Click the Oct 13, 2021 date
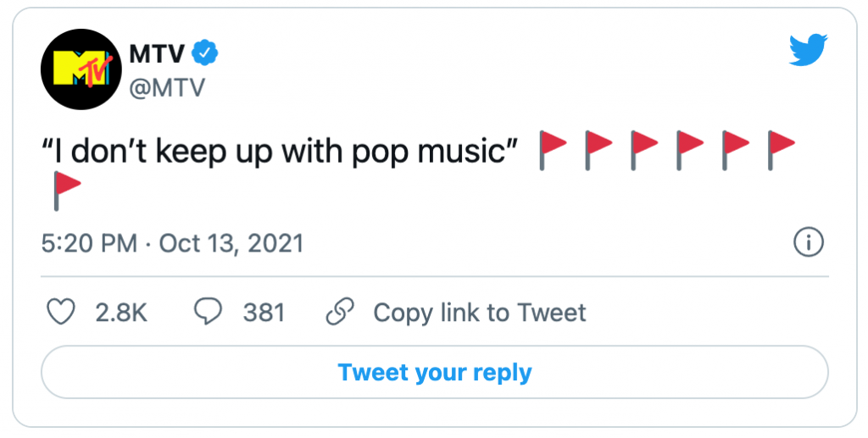868x438 pixels. coord(231,243)
